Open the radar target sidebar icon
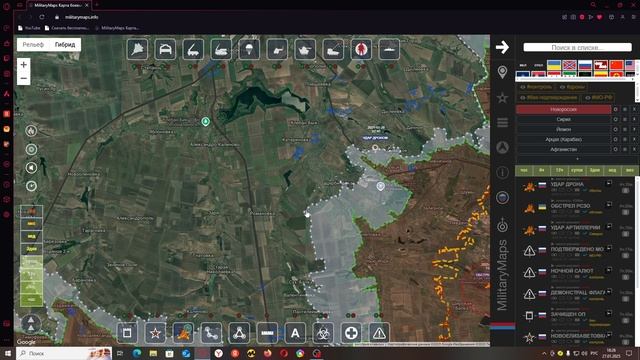Image resolution: width=640 pixels, height=360 pixels. click(502, 225)
